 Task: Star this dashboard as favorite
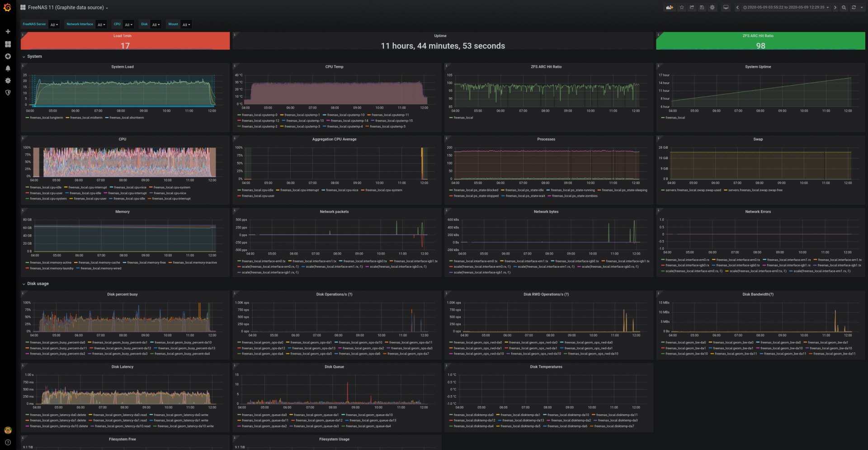click(682, 7)
